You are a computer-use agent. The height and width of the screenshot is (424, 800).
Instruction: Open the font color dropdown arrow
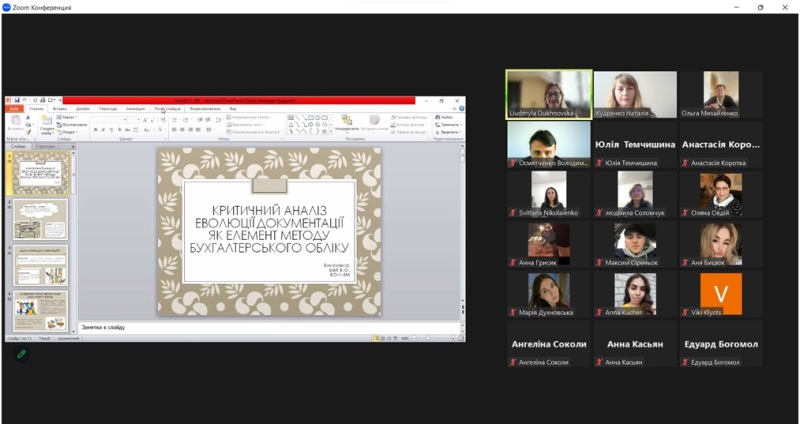click(166, 130)
